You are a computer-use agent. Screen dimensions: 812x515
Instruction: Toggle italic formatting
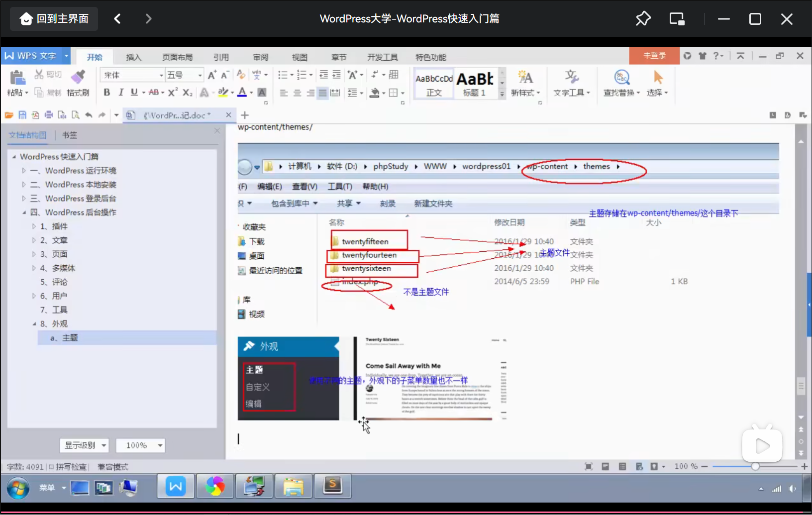[x=120, y=93]
